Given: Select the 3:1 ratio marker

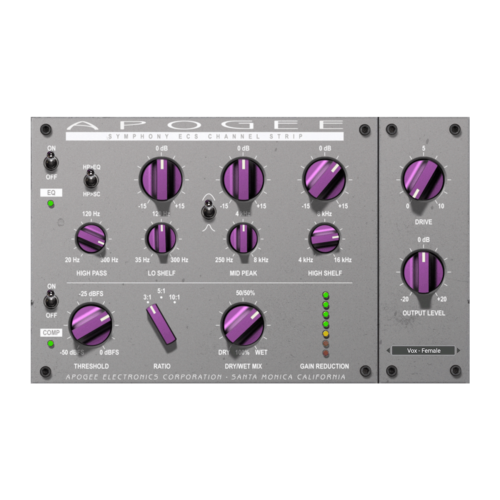Looking at the screenshot, I should 147,297.
